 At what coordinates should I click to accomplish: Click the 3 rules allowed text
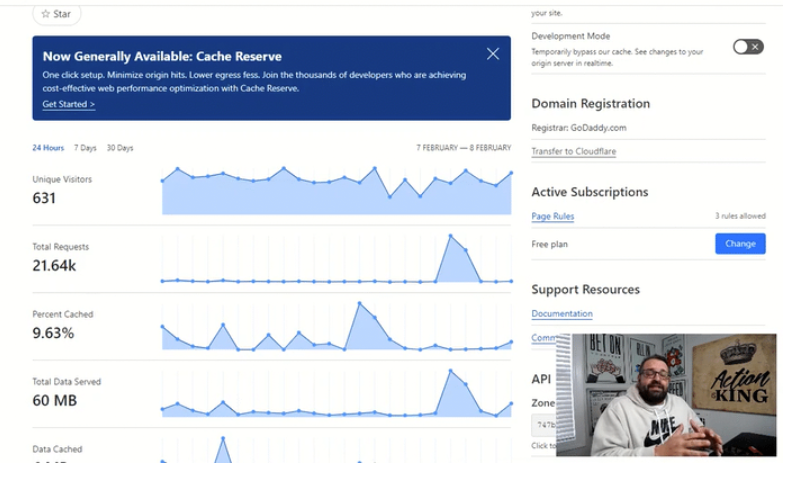click(x=740, y=216)
